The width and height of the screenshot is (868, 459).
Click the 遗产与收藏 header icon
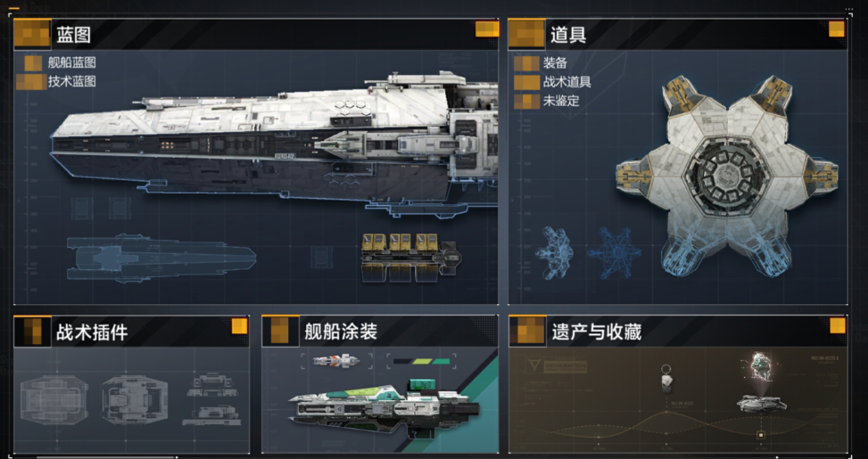[x=527, y=332]
